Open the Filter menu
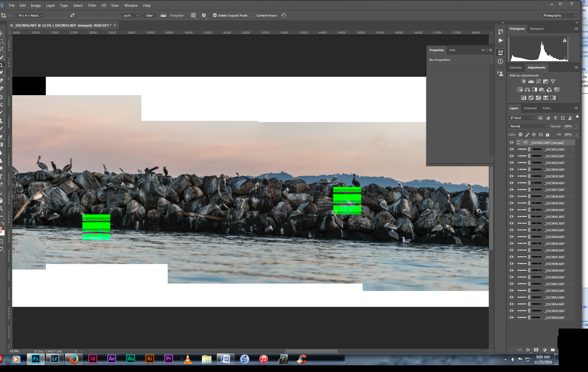The image size is (588, 372). point(92,6)
